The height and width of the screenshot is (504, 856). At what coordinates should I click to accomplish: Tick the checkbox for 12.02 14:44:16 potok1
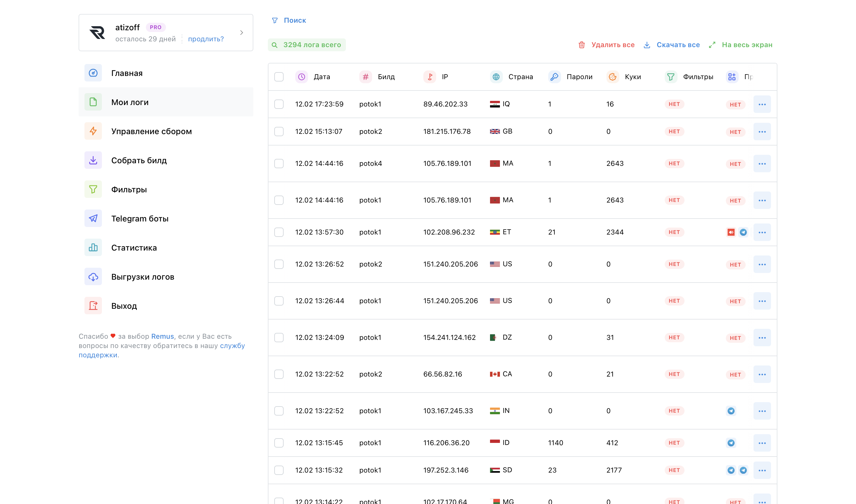[279, 200]
